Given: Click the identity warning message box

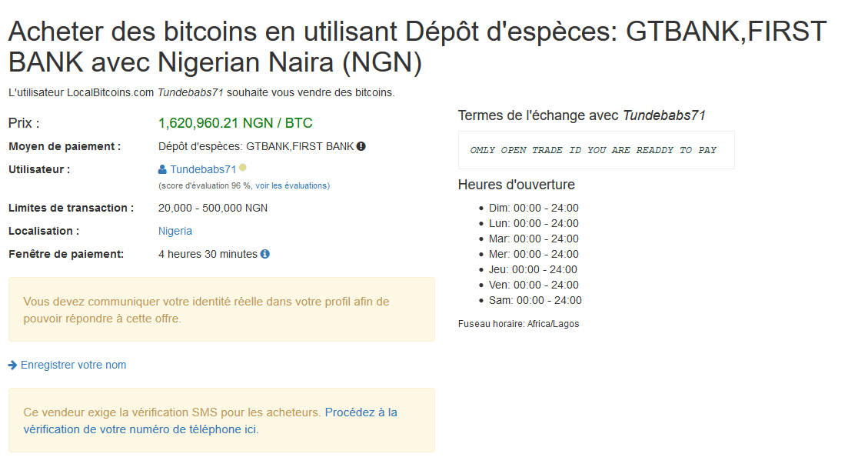Looking at the screenshot, I should click(x=221, y=309).
